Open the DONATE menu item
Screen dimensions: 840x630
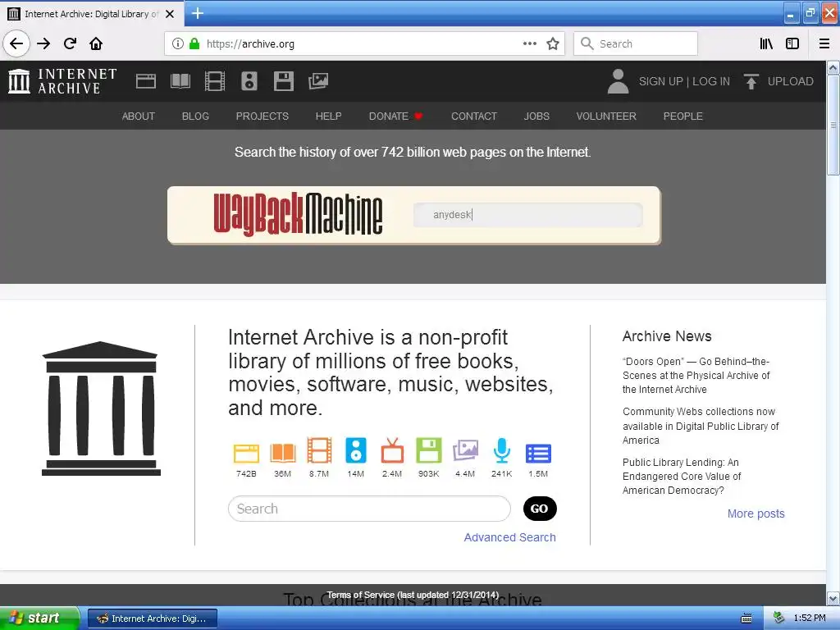click(395, 116)
